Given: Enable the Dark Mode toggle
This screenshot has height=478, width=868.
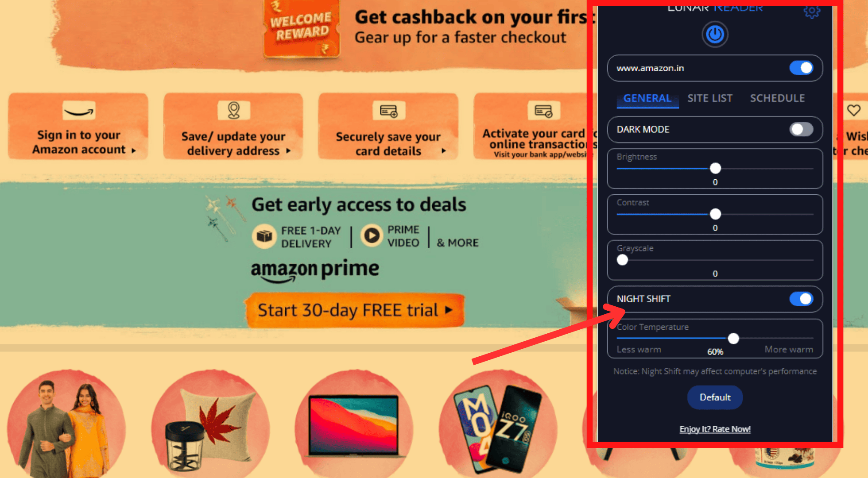Looking at the screenshot, I should point(801,129).
